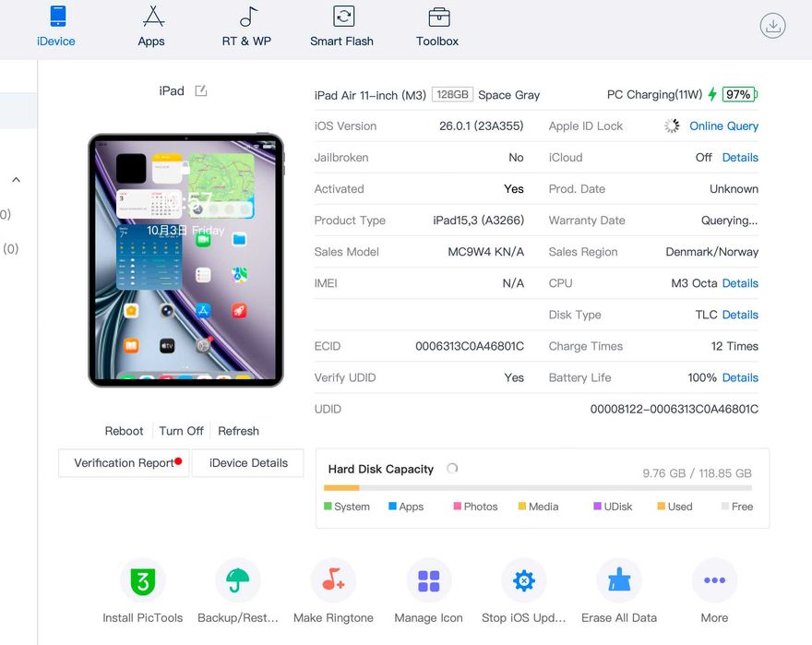Image resolution: width=812 pixels, height=645 pixels.
Task: Go to the Smart Flash tab
Action: click(341, 26)
